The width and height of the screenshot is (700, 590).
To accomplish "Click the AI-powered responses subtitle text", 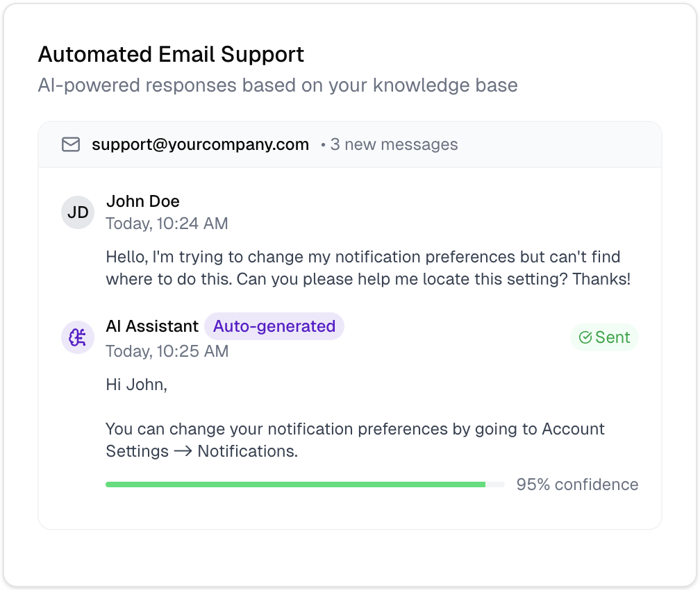I will pyautogui.click(x=277, y=85).
